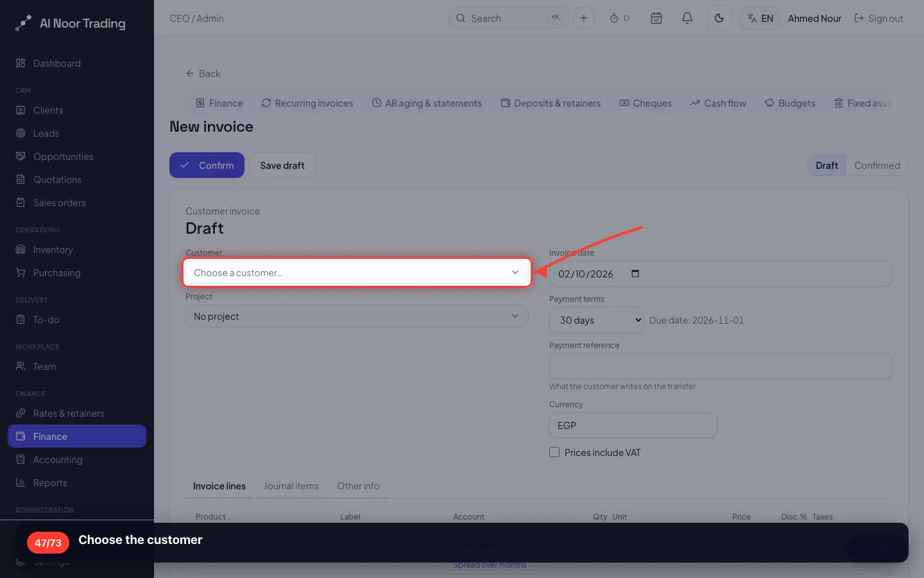
Task: Open Opportunities from the sidebar
Action: click(77, 156)
